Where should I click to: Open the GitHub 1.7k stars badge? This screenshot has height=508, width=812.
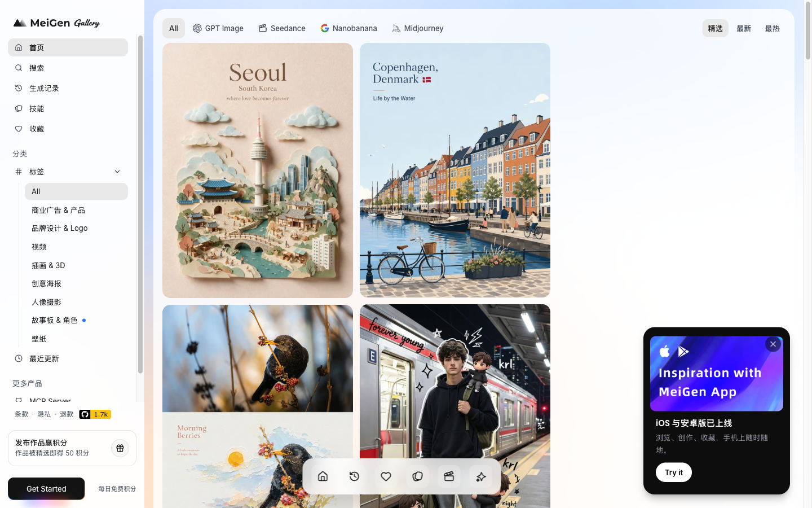tap(95, 414)
